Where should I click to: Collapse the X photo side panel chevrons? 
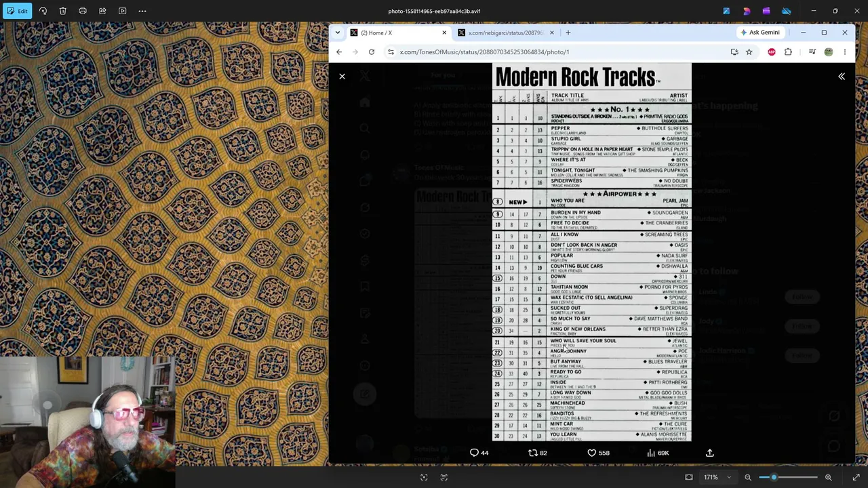(842, 77)
